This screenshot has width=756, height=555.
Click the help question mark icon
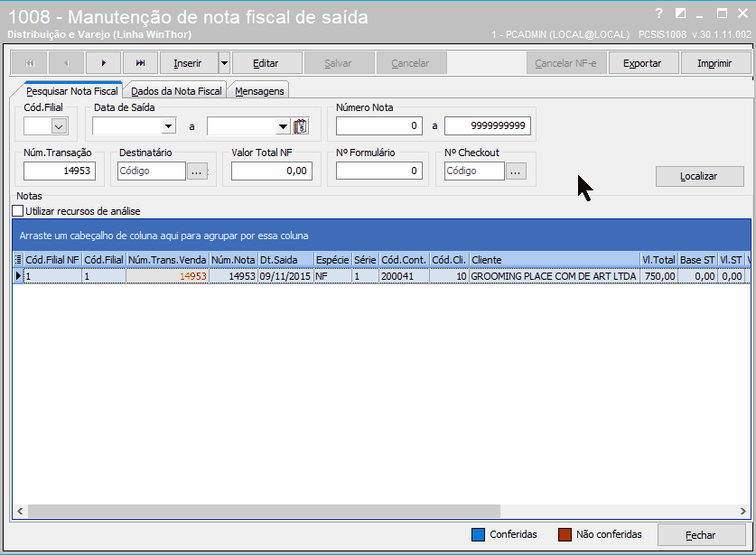point(658,14)
